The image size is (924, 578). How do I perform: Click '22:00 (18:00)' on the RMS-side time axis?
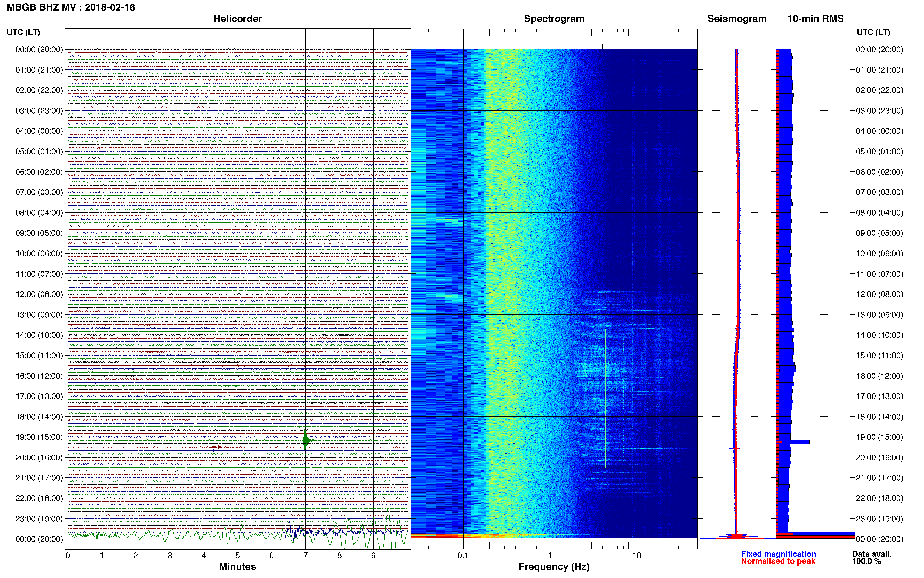click(x=879, y=498)
